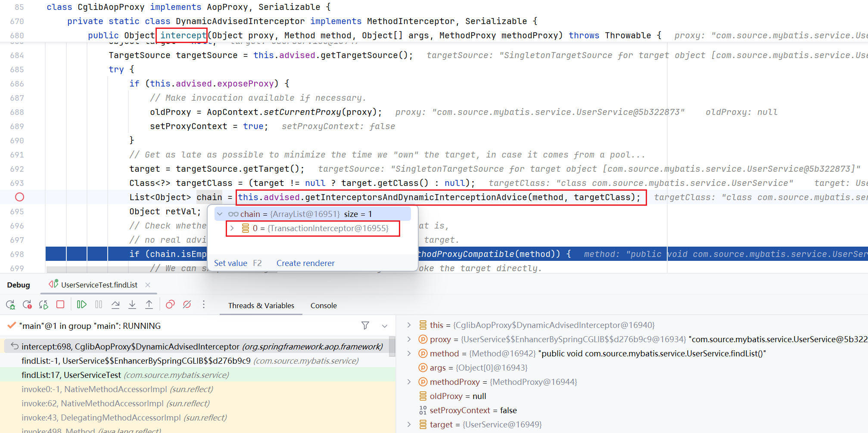
Task: Close the UserServiceTest.findList debug tab
Action: tap(148, 285)
